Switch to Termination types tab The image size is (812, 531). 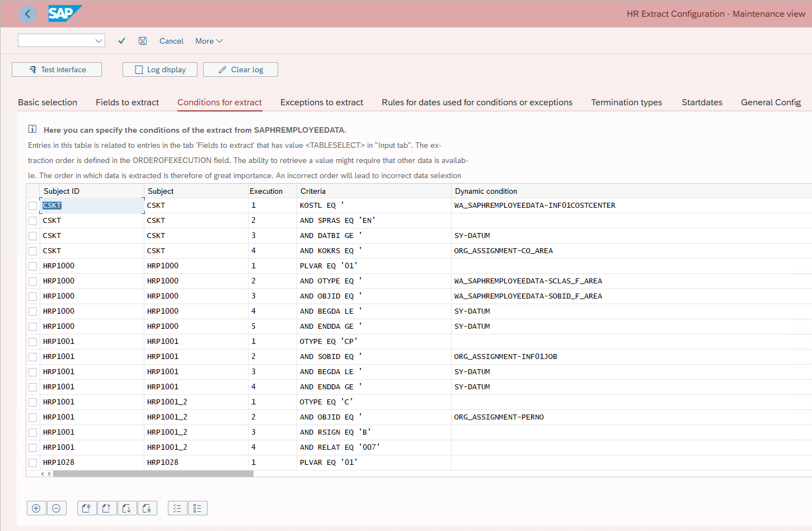626,102
